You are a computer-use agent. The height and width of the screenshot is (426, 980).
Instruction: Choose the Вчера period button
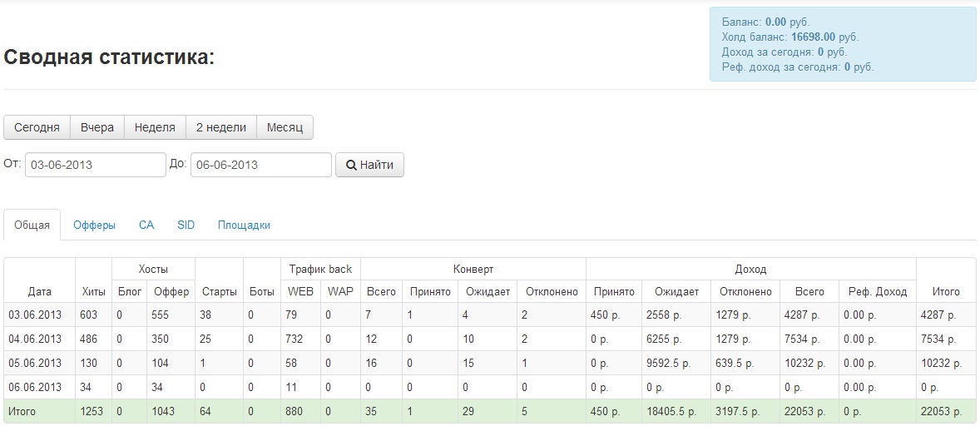pos(97,127)
